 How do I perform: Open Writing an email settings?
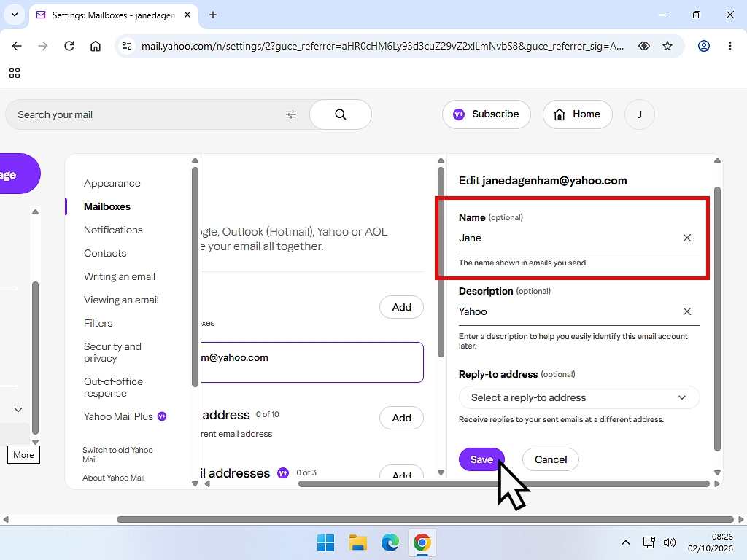pyautogui.click(x=120, y=276)
